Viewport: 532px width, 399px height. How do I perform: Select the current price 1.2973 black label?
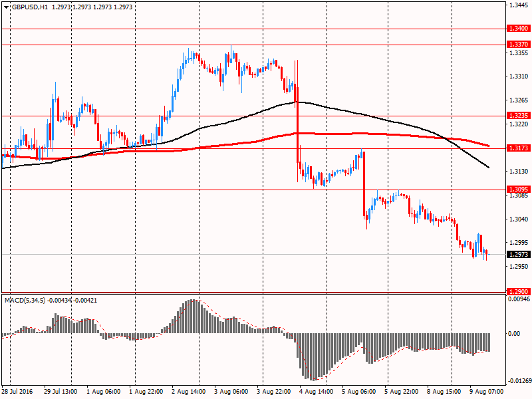[x=518, y=255]
